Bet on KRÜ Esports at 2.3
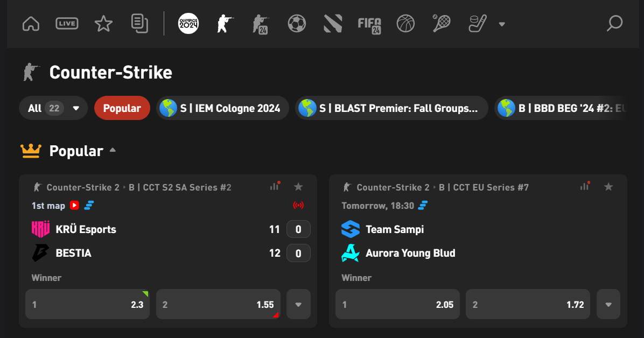Image resolution: width=644 pixels, height=338 pixels. click(87, 305)
